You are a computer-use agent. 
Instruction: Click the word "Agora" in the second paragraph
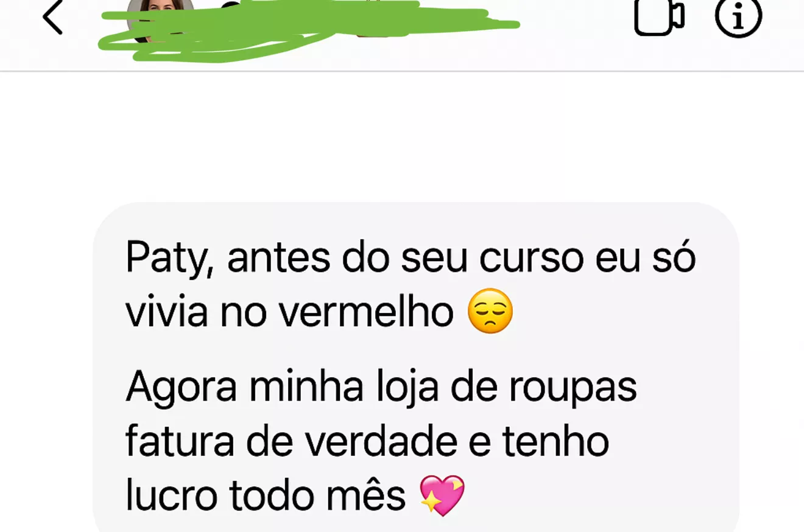pos(181,388)
